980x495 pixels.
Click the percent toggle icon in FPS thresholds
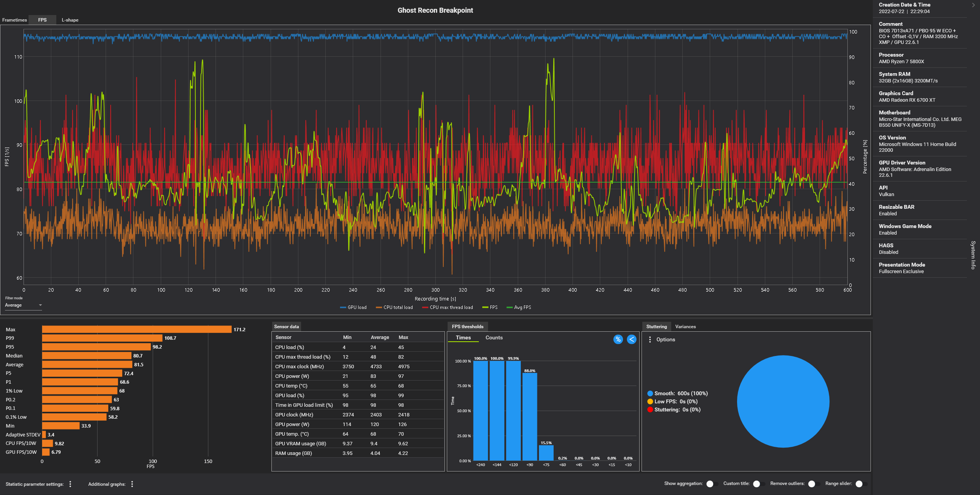tap(618, 339)
